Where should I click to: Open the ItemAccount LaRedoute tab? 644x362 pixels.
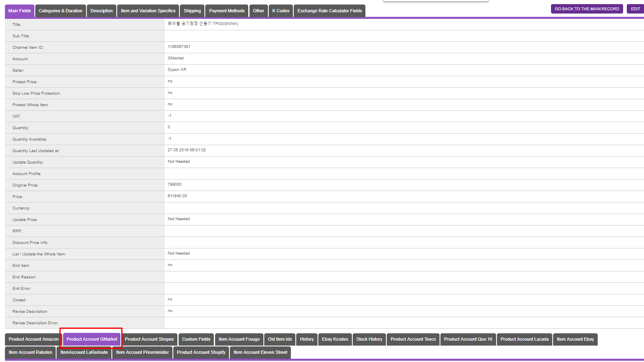pyautogui.click(x=84, y=353)
